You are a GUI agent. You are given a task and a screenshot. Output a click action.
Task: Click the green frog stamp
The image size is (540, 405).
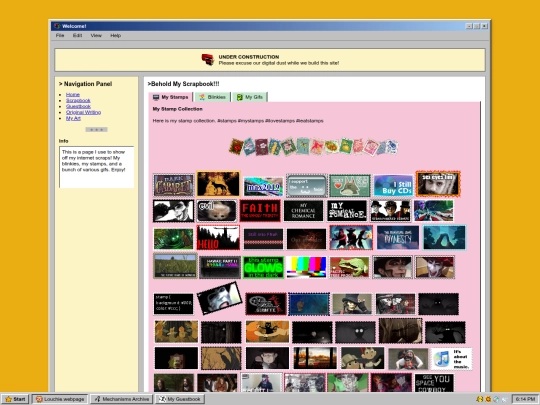(x=349, y=267)
